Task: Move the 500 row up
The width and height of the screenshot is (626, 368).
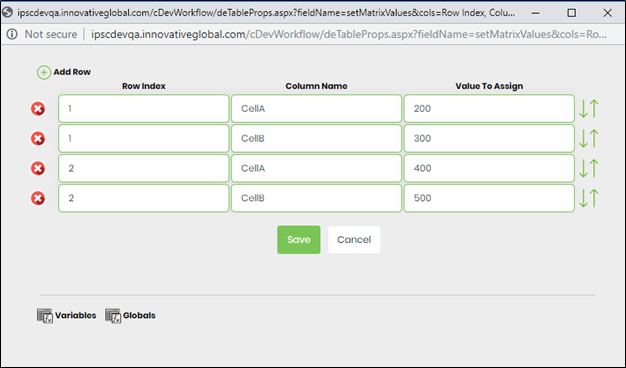Action: click(594, 198)
